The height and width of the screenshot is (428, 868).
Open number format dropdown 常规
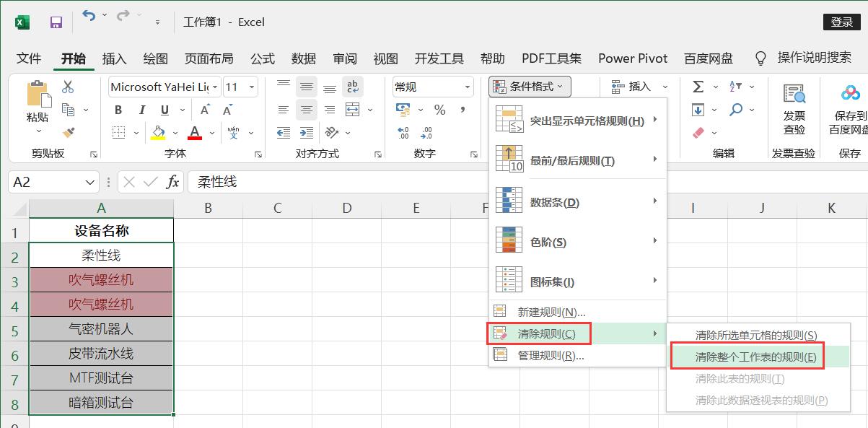[x=466, y=87]
